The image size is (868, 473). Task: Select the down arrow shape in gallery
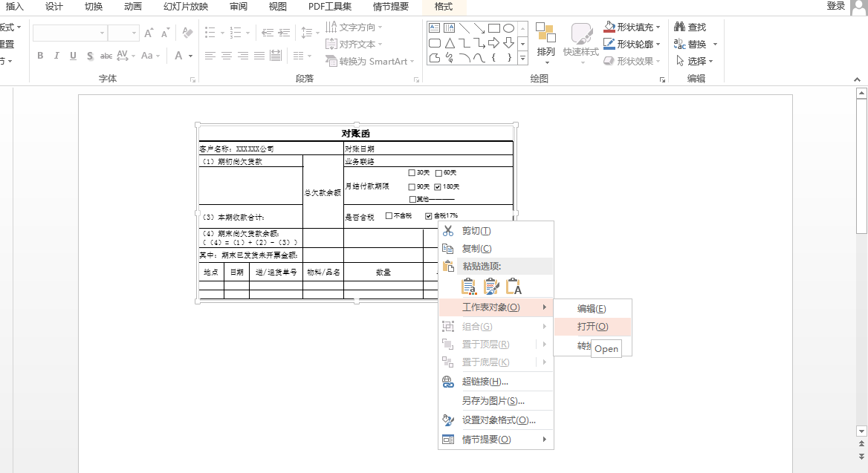pos(509,42)
